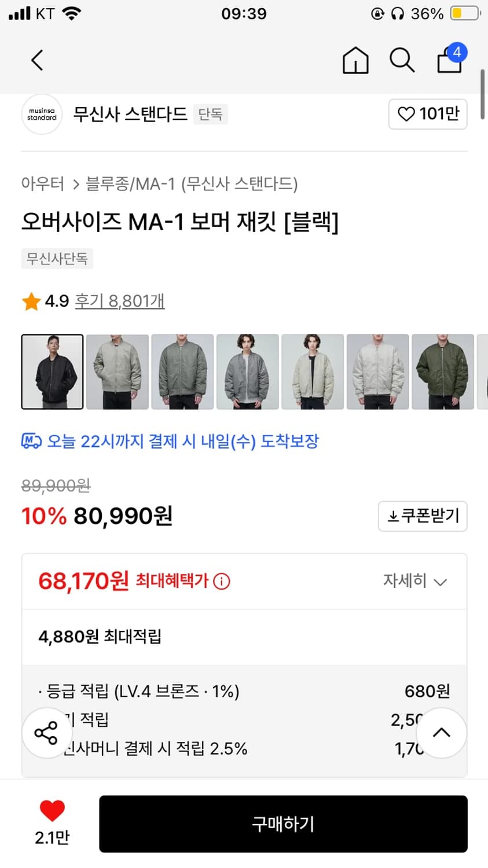Screen dimensions: 488x868
Task: Tap the delivery truck icon
Action: coord(30,442)
